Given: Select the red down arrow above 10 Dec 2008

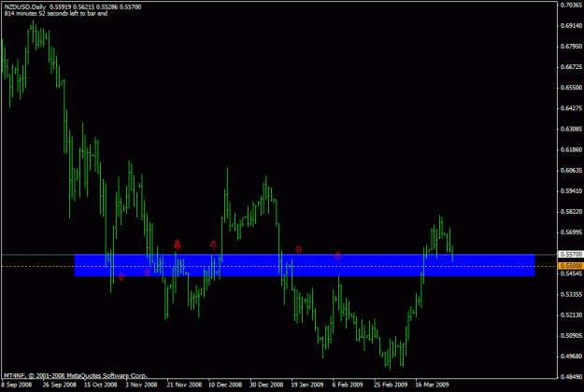Looking at the screenshot, I should (x=213, y=245).
